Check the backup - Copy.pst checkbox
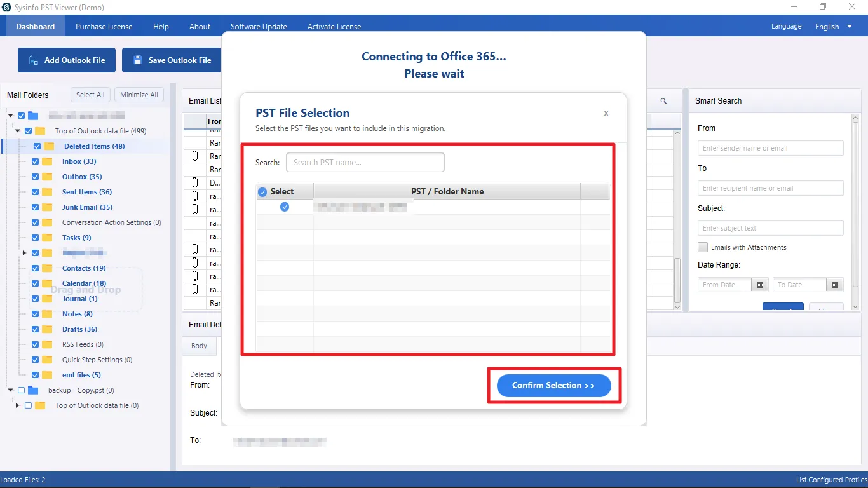Screen dimensions: 868x488 [22, 390]
